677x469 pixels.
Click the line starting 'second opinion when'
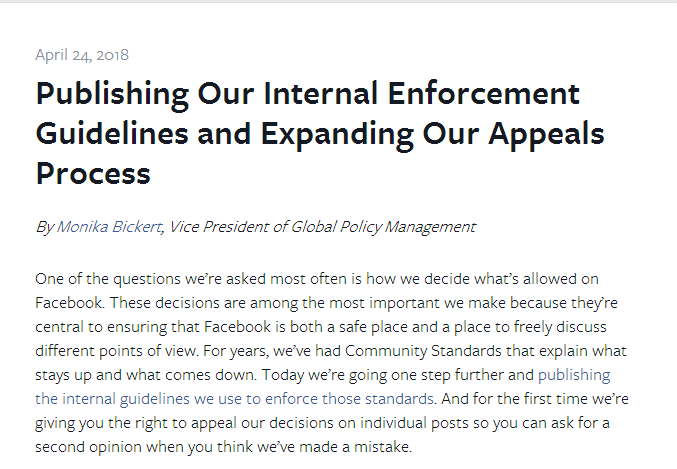coord(224,447)
